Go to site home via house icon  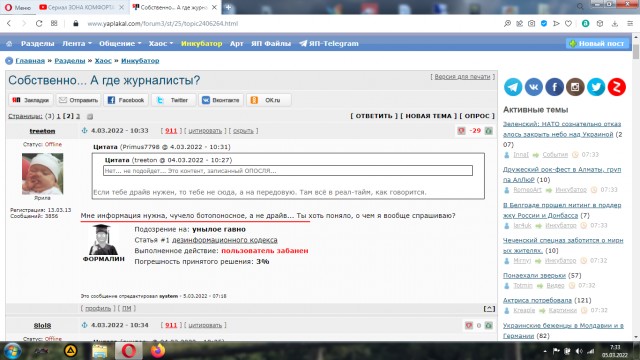(9, 44)
